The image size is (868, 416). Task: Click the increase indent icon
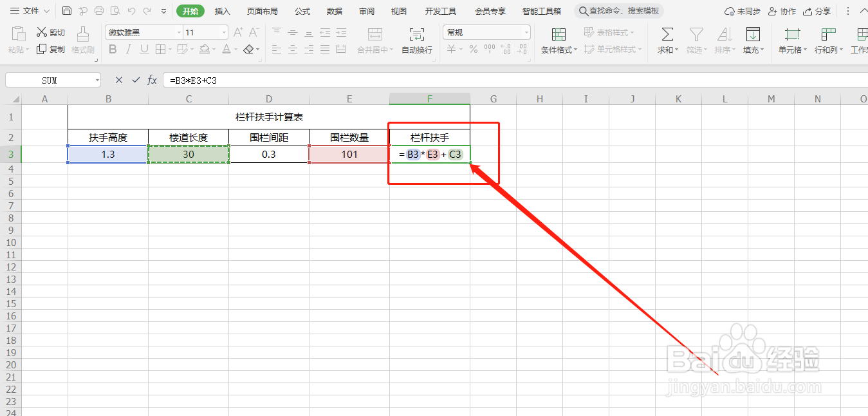tap(341, 32)
